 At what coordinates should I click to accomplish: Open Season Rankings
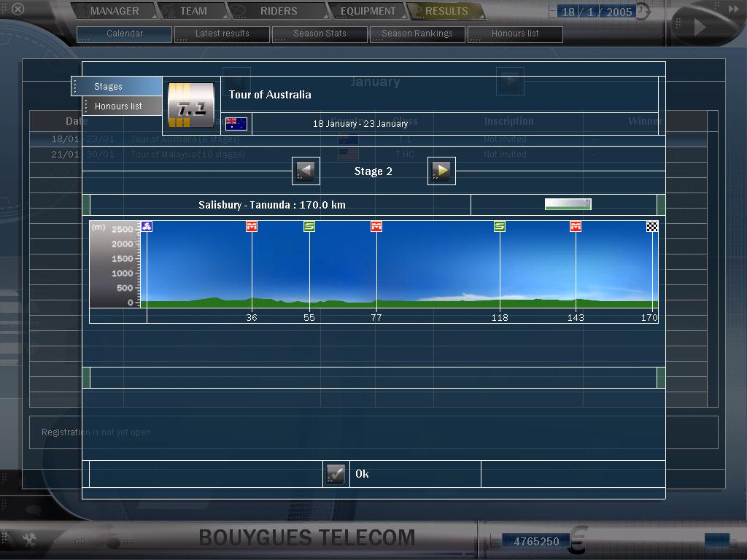tap(417, 34)
